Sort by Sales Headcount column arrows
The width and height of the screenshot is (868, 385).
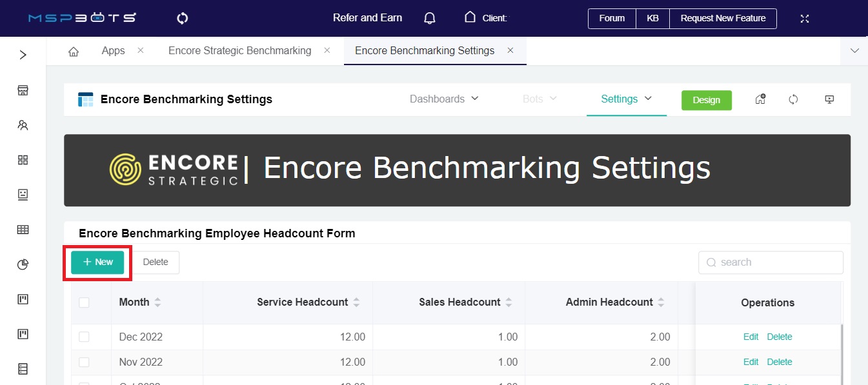point(509,302)
